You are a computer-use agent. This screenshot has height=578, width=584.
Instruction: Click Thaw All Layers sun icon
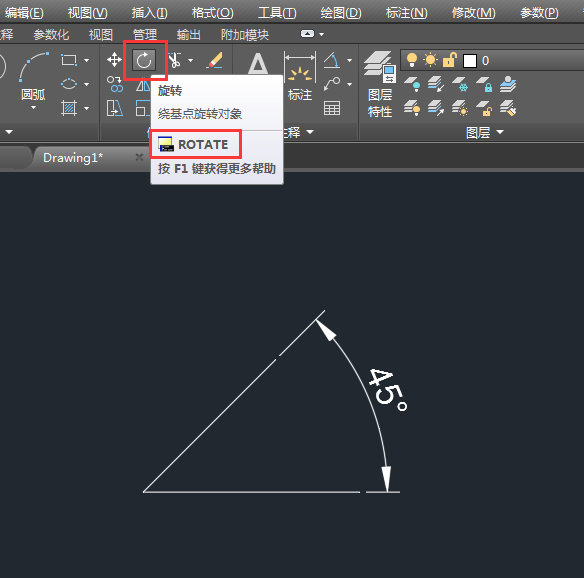459,108
